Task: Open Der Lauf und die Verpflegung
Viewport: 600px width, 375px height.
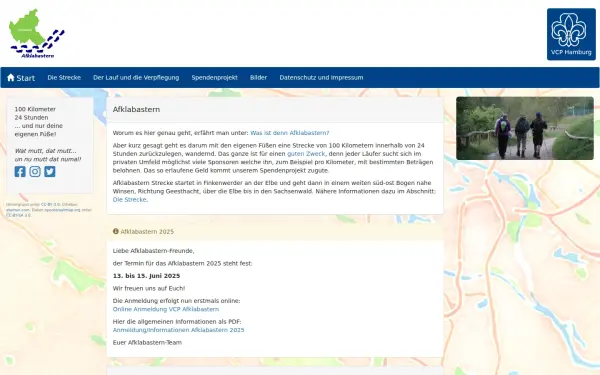Action: (136, 78)
